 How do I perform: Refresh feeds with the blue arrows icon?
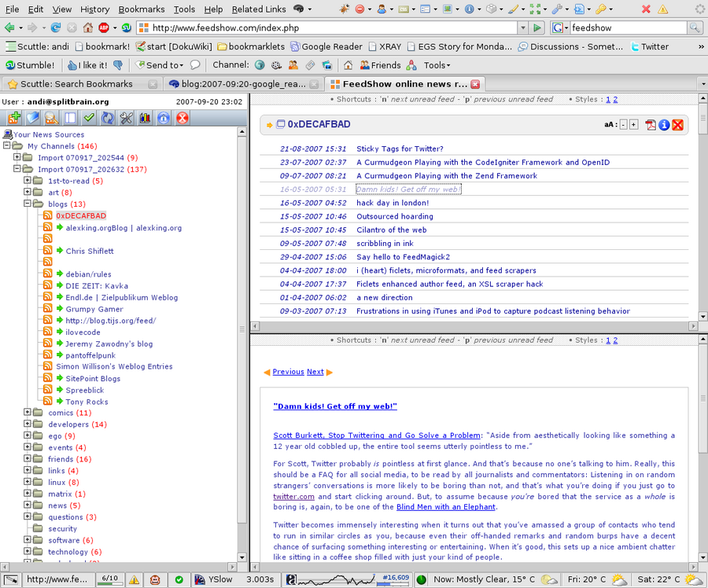pos(108,118)
